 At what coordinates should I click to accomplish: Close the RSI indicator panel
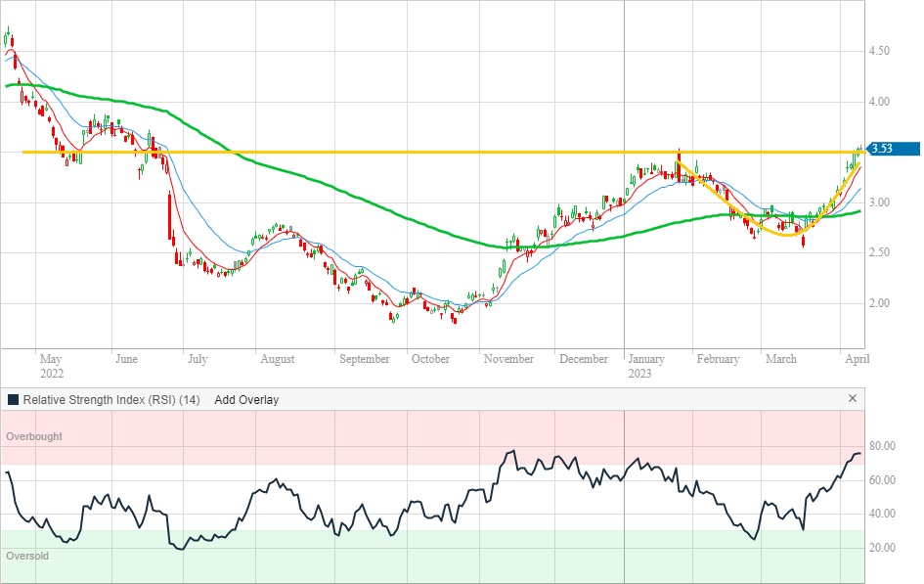click(x=852, y=399)
